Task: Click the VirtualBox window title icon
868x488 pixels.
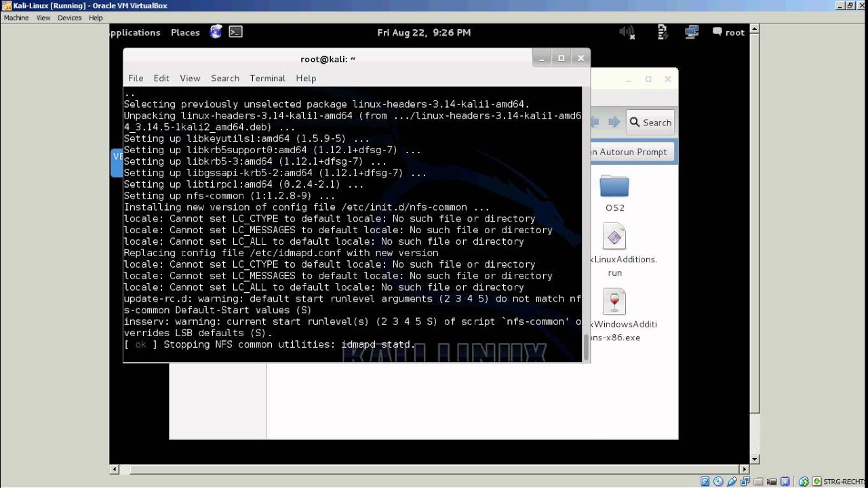Action: pyautogui.click(x=7, y=5)
